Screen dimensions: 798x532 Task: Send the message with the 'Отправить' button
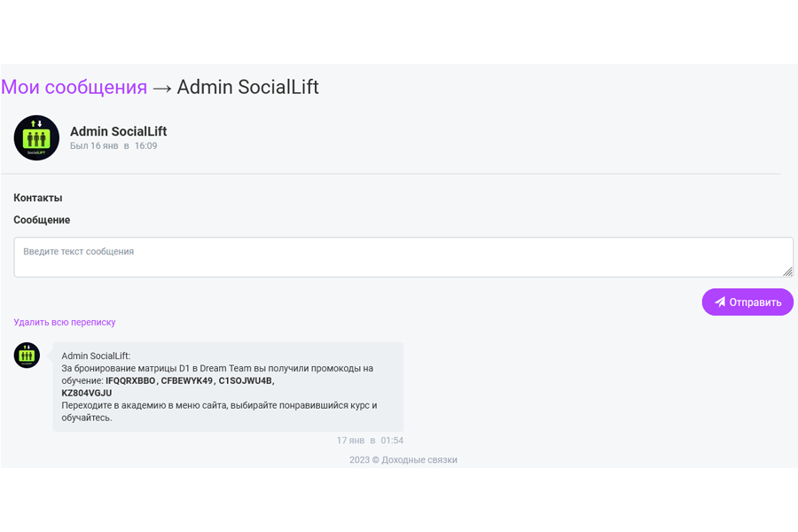[x=747, y=301]
